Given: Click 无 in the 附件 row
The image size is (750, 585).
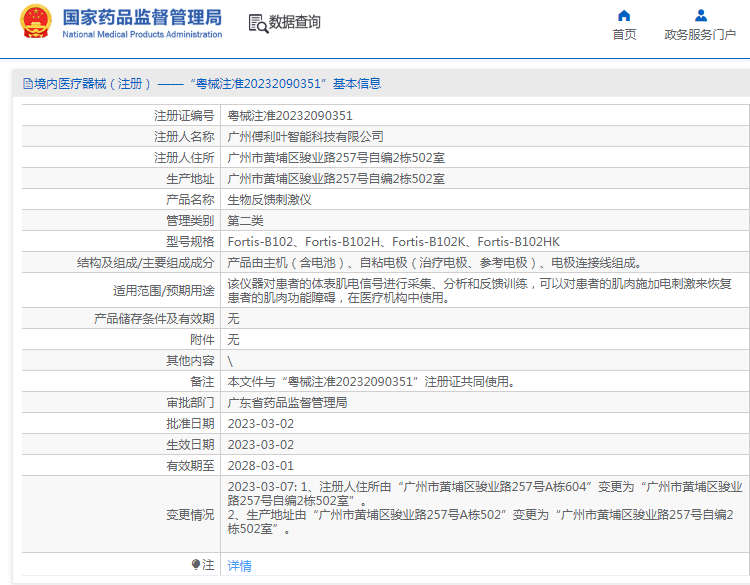Looking at the screenshot, I should pyautogui.click(x=233, y=340).
